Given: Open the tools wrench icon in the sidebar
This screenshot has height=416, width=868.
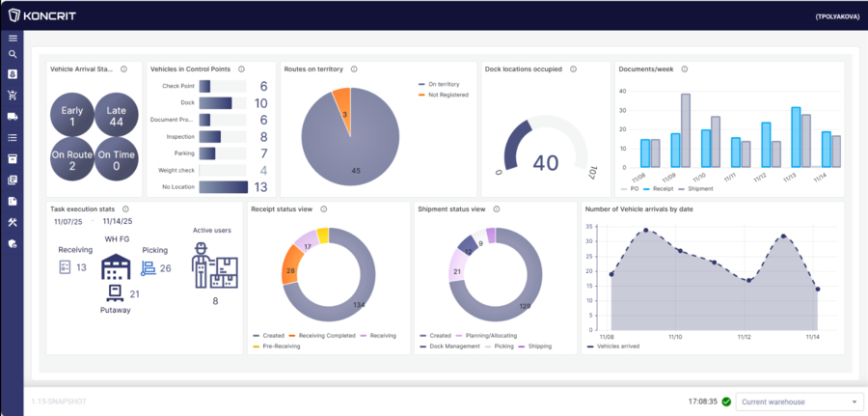Looking at the screenshot, I should pos(13,222).
